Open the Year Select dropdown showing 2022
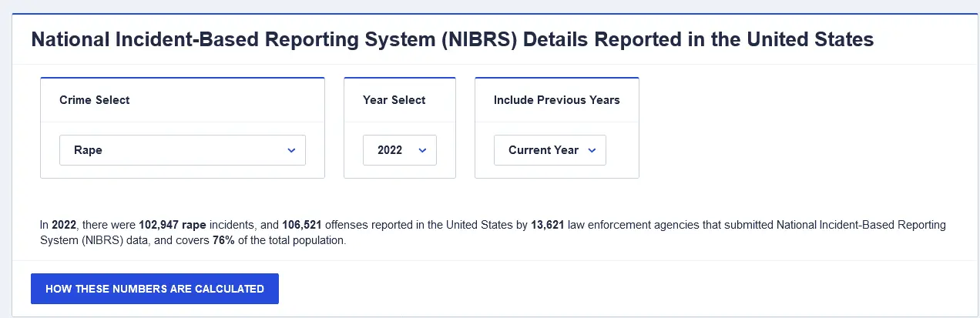 click(x=399, y=150)
